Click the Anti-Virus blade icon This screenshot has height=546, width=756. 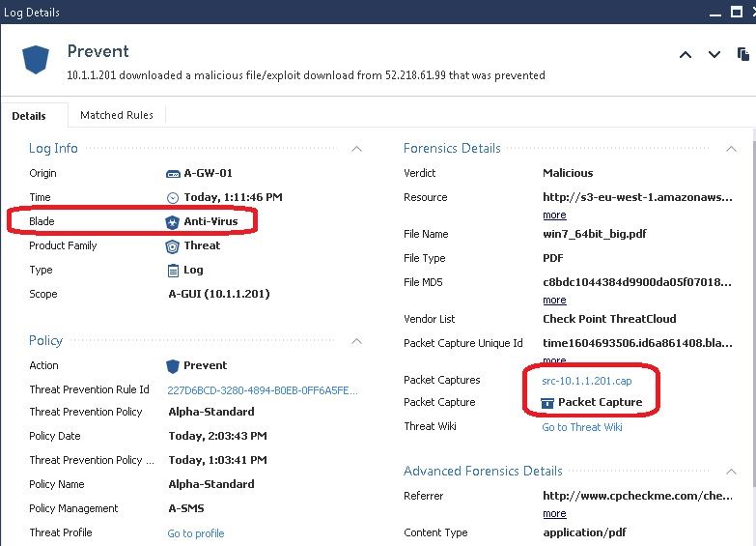click(172, 222)
